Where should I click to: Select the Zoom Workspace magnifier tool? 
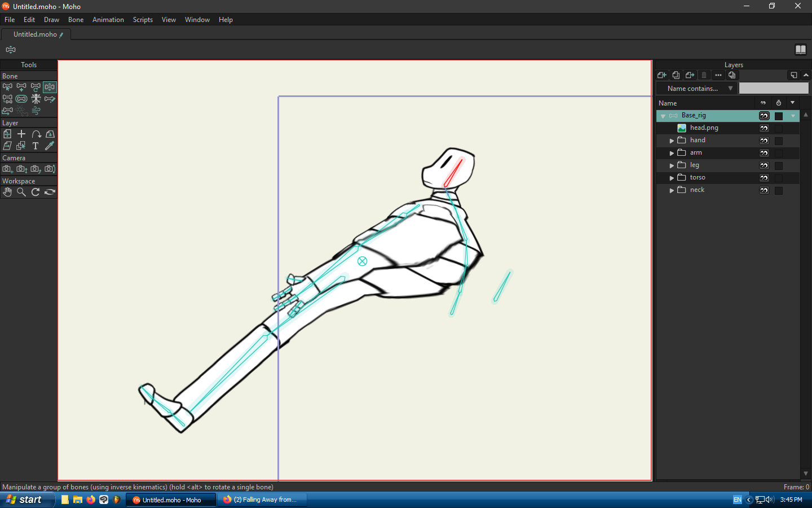[21, 192]
